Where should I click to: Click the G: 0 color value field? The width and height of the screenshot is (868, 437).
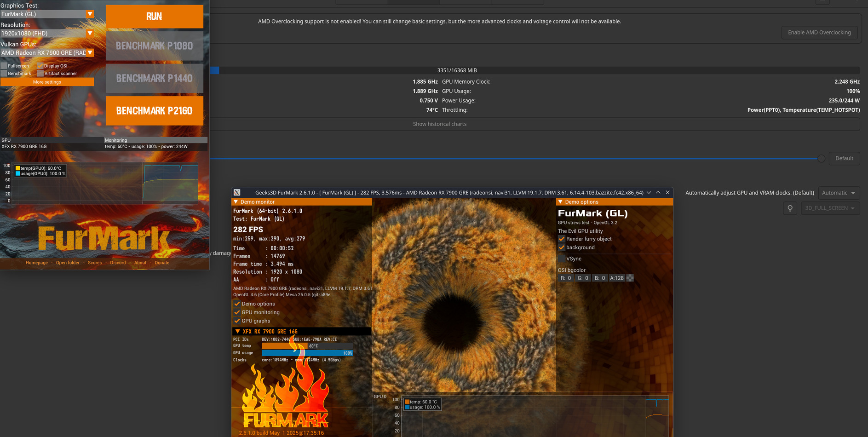[x=583, y=278]
